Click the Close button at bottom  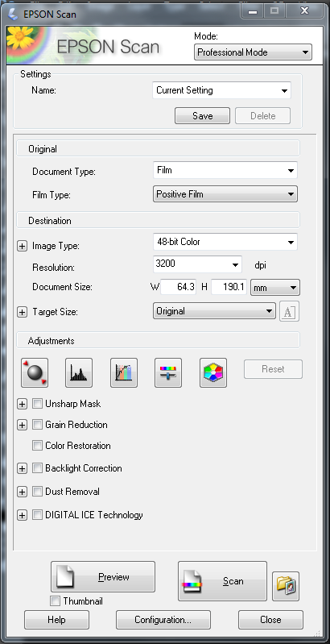pyautogui.click(x=270, y=619)
